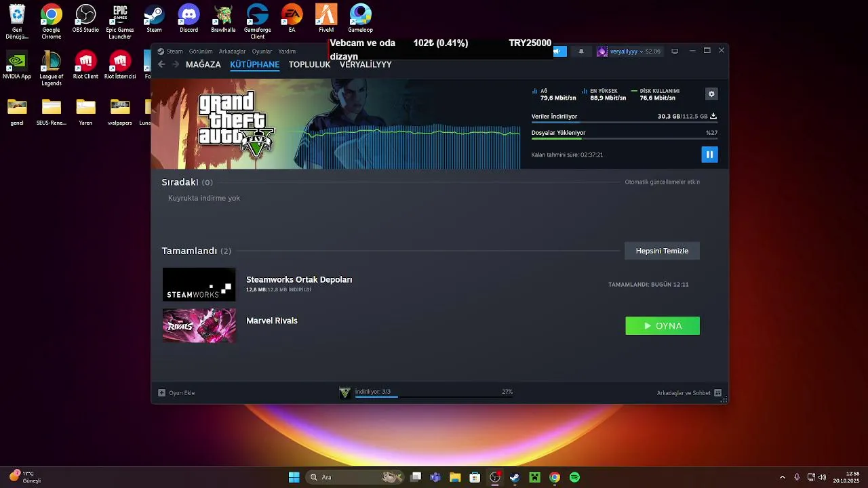
Task: Open League of Legends desktop shortcut
Action: click(52, 68)
